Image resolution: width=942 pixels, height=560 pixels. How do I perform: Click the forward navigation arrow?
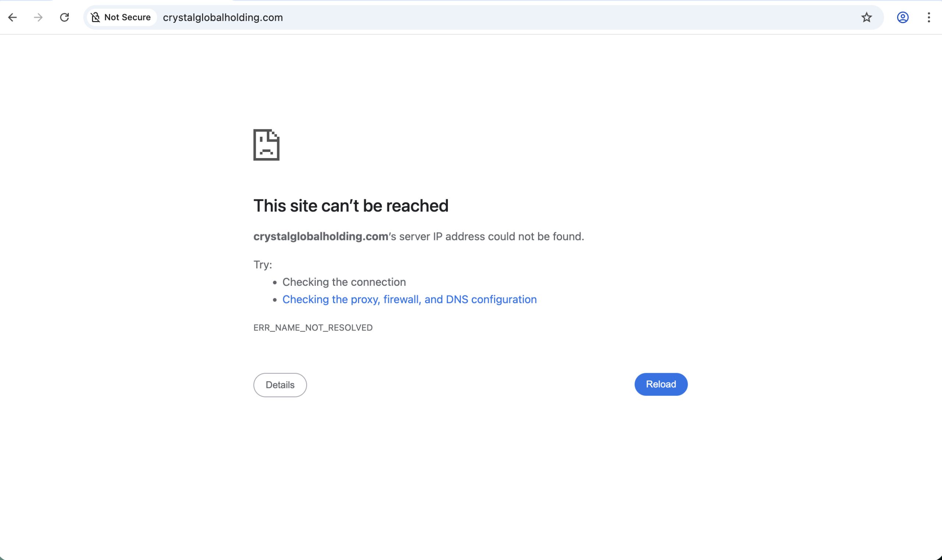coord(38,17)
